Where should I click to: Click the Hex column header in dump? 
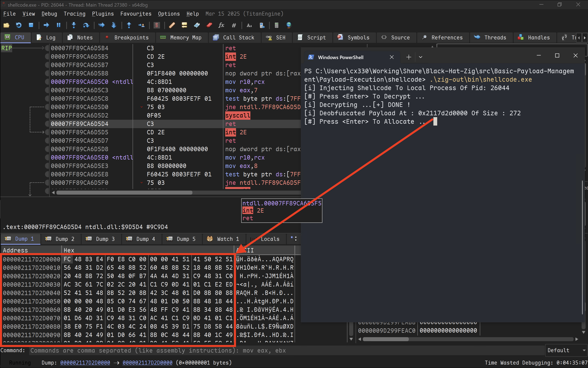(x=148, y=250)
